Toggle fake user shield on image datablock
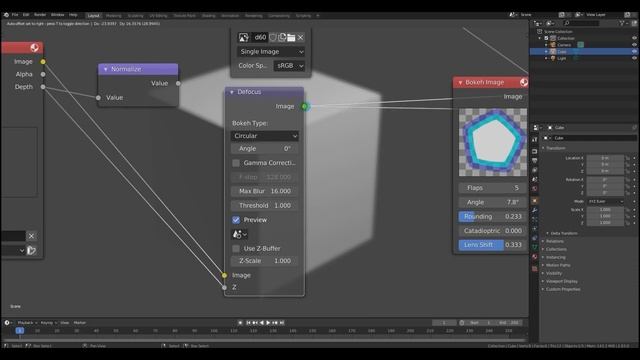Viewport: 640px width, 360px height. point(273,38)
